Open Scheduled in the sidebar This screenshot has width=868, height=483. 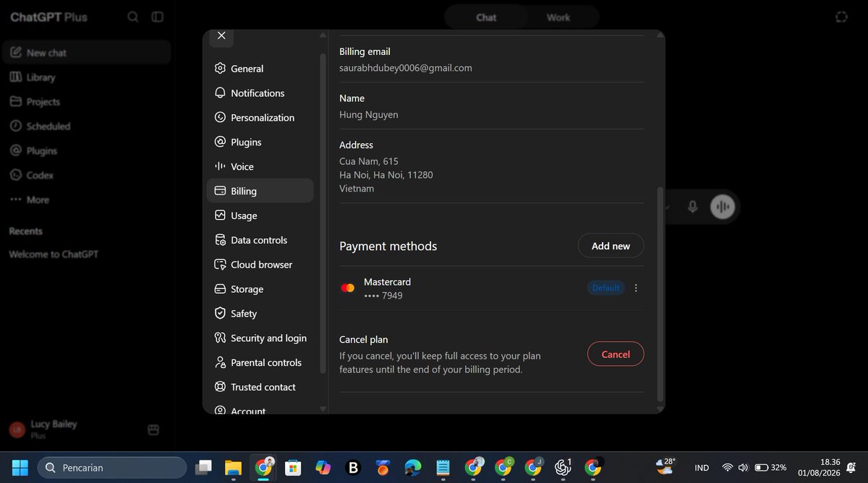point(87,126)
